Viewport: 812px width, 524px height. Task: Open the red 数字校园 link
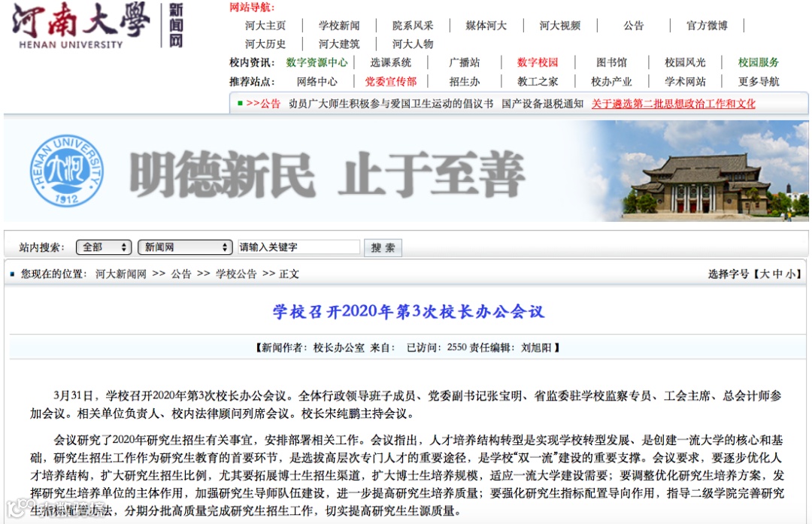(538, 62)
